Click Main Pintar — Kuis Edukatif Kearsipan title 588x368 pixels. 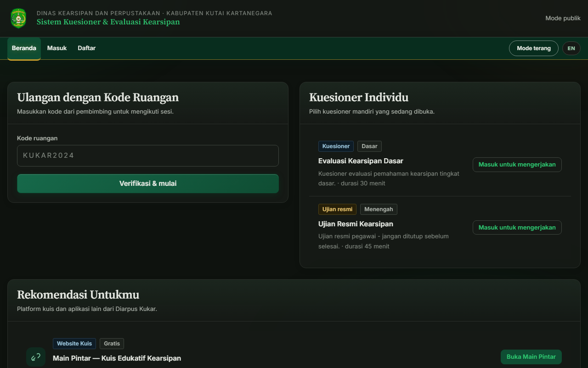pyautogui.click(x=117, y=358)
